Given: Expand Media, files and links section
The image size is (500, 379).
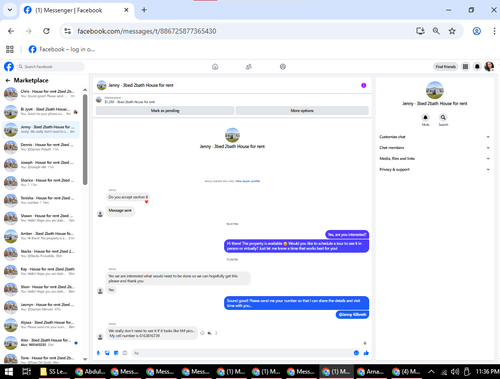Looking at the screenshot, I should (x=435, y=159).
